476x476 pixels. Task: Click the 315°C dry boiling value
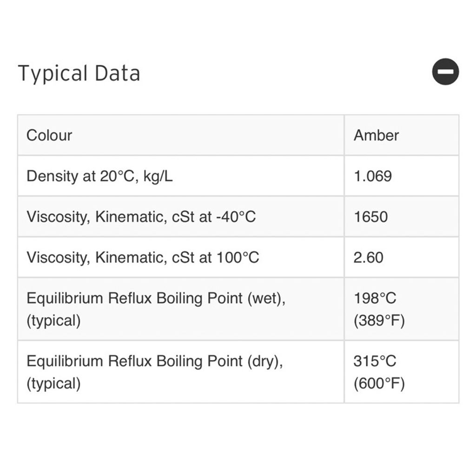375,361
